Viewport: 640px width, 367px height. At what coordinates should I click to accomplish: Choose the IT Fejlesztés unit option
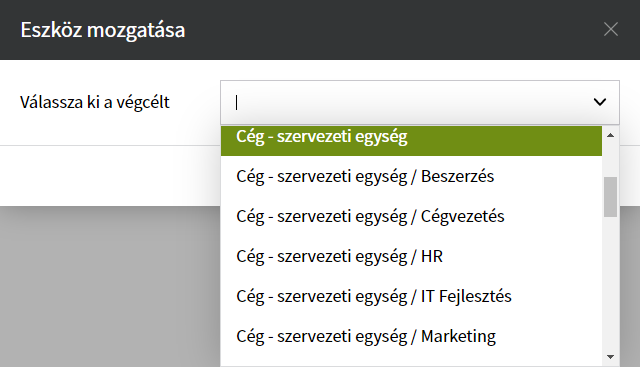pos(411,296)
